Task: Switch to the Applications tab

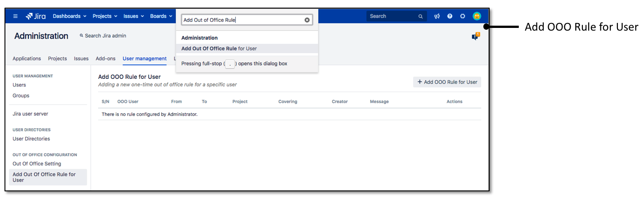Action: coord(27,59)
